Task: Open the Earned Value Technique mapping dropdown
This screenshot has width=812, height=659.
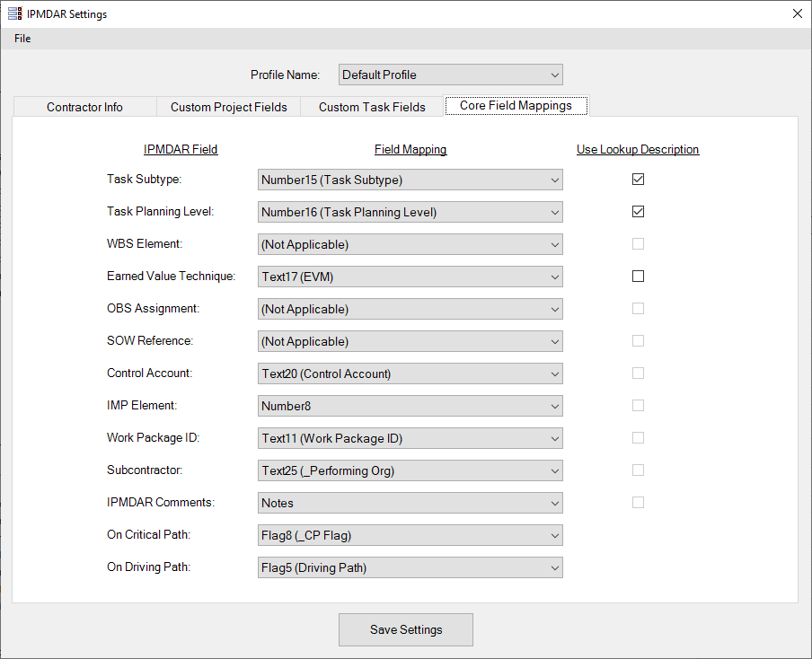Action: point(410,277)
